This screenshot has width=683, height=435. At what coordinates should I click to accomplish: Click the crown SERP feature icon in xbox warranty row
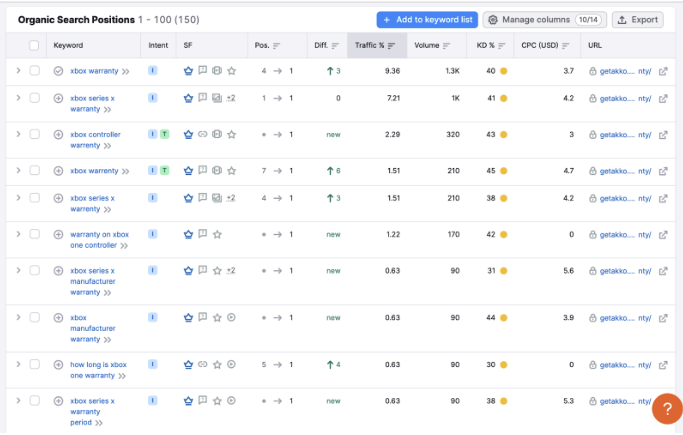click(188, 71)
